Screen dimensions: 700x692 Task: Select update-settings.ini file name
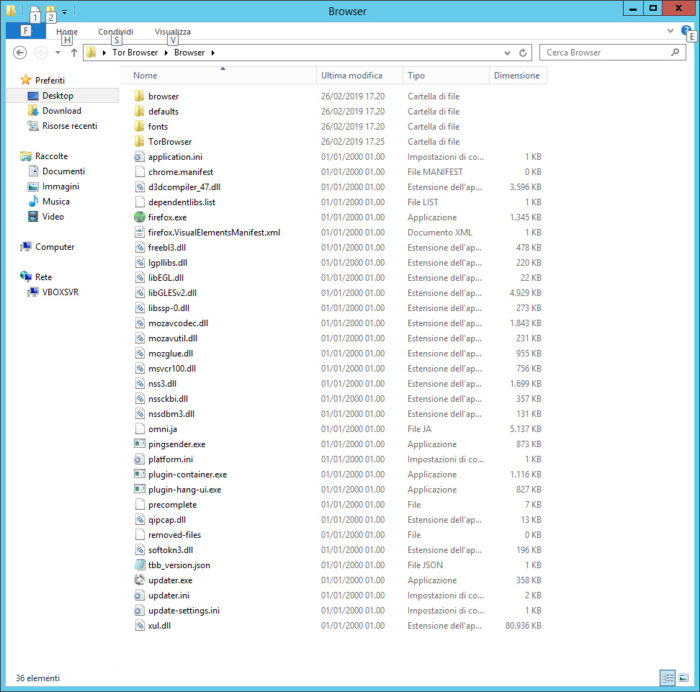pos(184,610)
